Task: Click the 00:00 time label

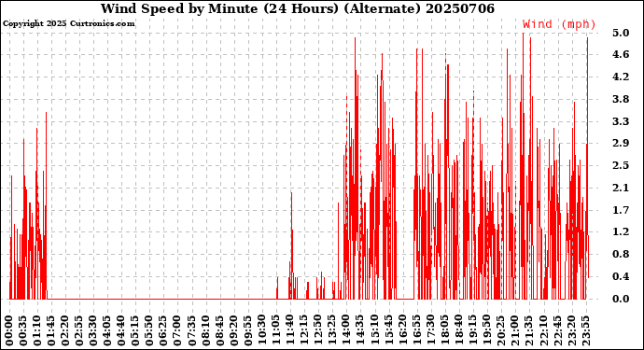Action: 9,331
